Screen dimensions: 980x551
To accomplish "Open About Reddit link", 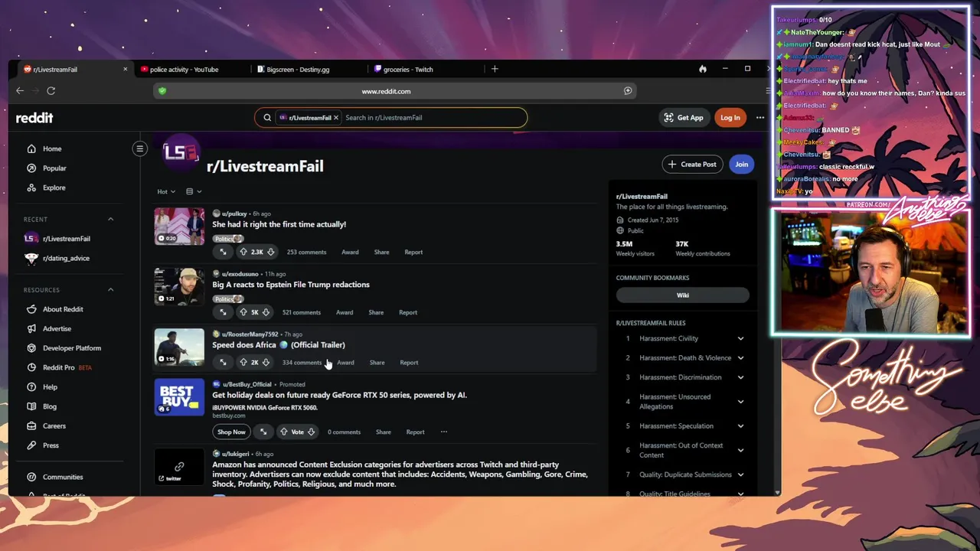I will 63,309.
